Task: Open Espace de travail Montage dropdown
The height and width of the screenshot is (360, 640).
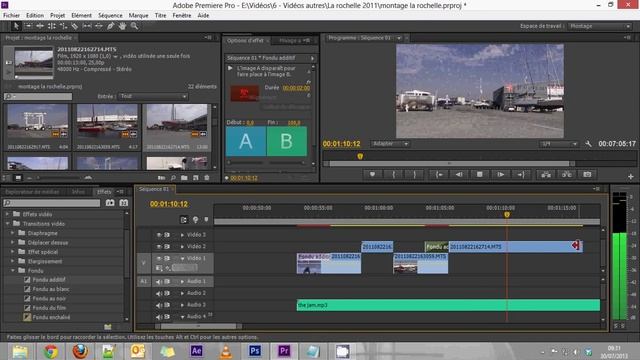Action: coord(599,26)
